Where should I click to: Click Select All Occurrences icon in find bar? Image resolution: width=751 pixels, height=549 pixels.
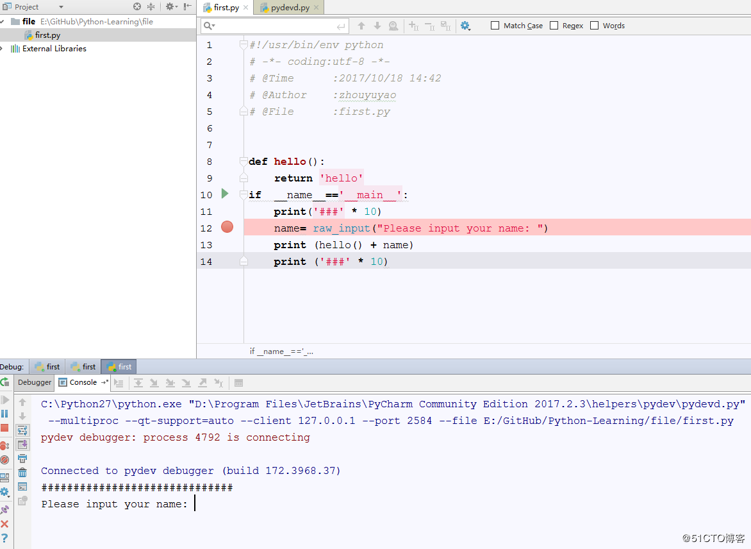point(446,26)
